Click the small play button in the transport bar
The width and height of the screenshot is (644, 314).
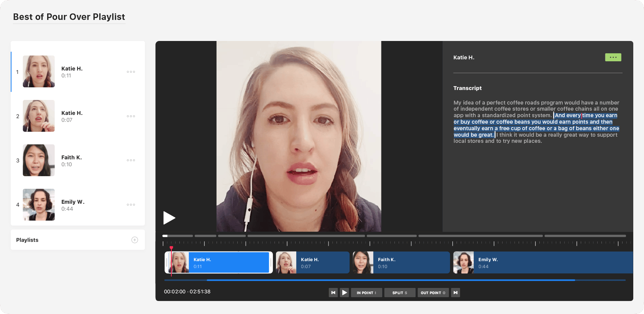345,293
